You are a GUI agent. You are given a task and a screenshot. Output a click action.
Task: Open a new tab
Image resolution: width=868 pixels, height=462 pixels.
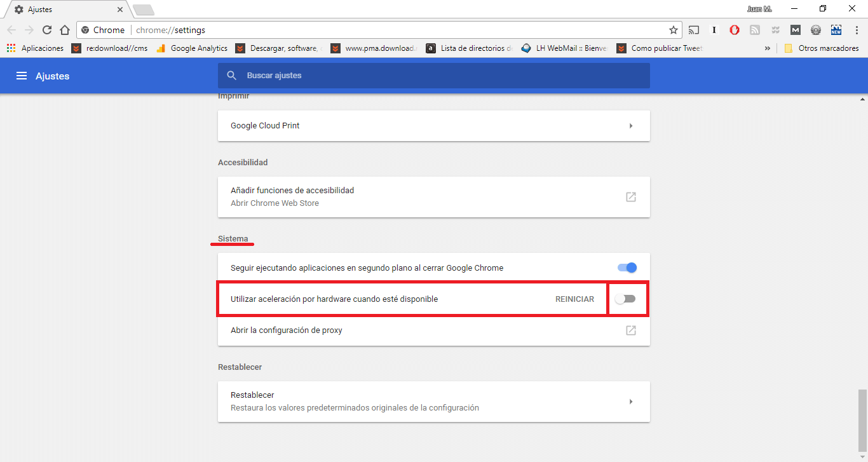144,10
